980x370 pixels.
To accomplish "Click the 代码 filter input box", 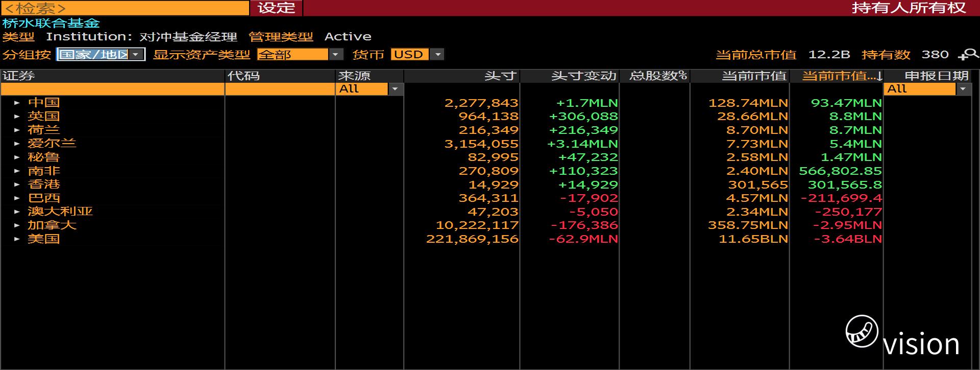I will point(280,89).
